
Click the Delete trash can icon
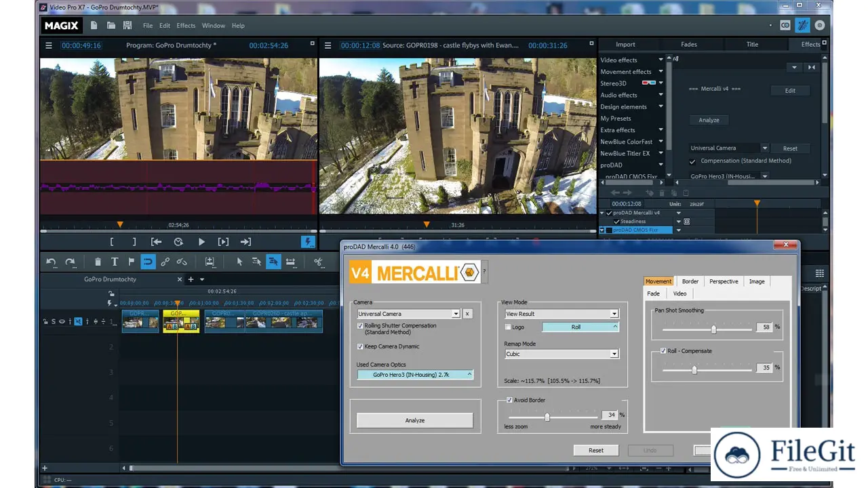pos(98,262)
